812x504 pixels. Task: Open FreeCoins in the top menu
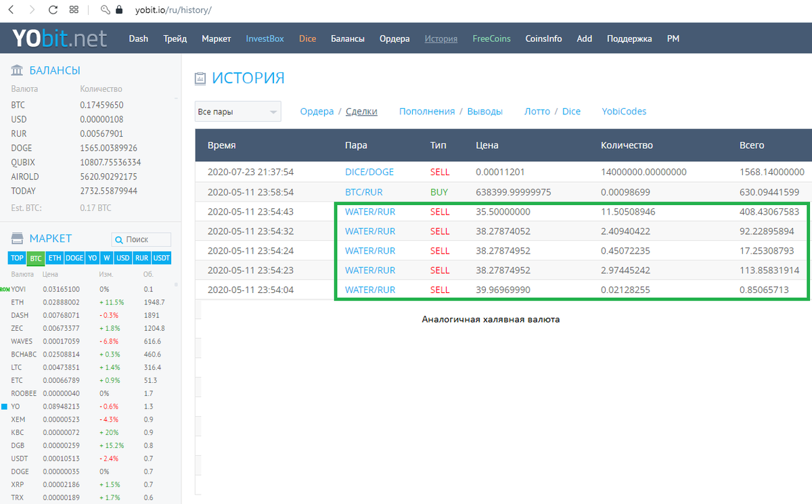click(x=491, y=39)
